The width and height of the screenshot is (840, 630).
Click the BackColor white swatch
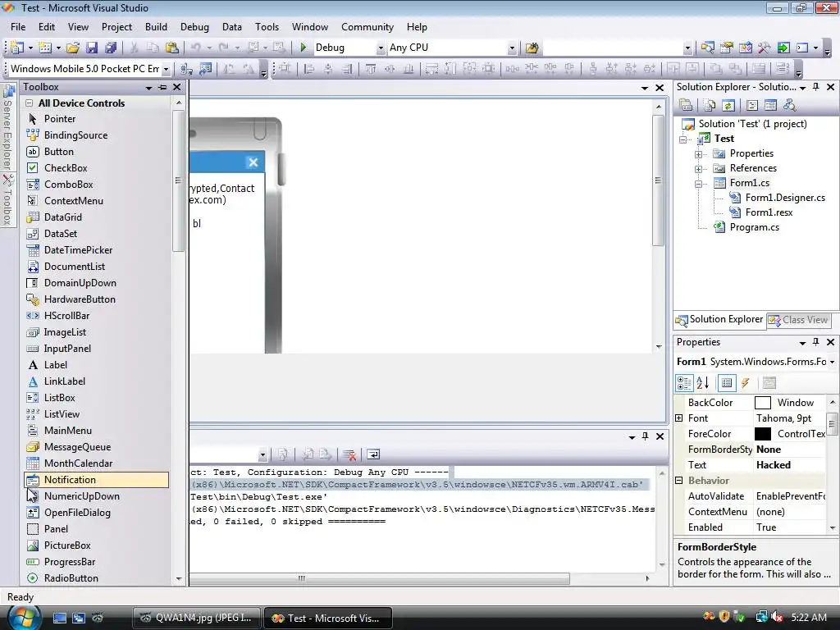[762, 402]
